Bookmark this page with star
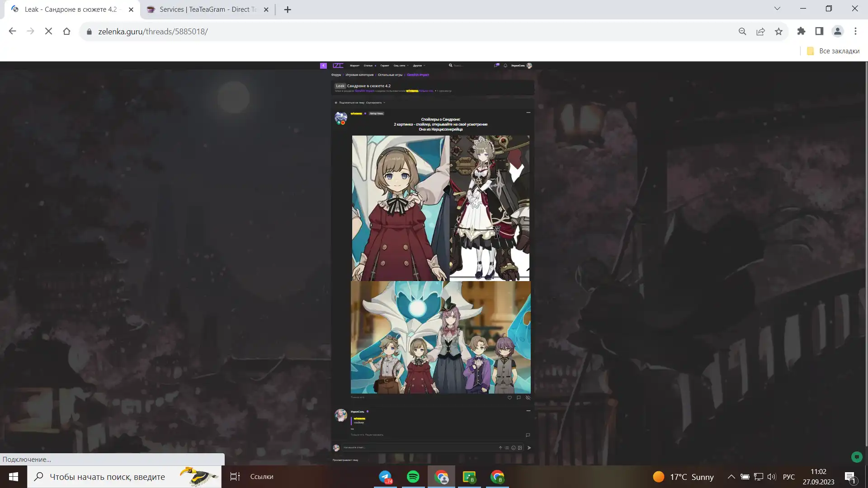The height and width of the screenshot is (488, 868). pyautogui.click(x=778, y=31)
